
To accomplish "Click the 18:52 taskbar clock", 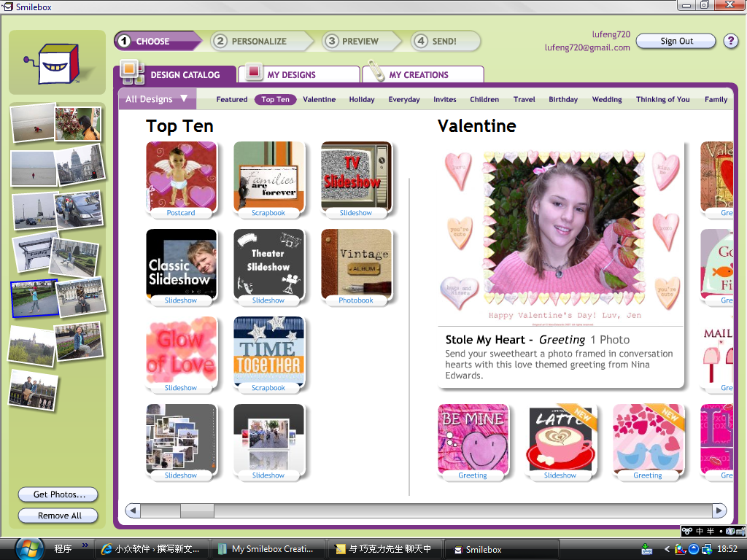I will point(727,549).
